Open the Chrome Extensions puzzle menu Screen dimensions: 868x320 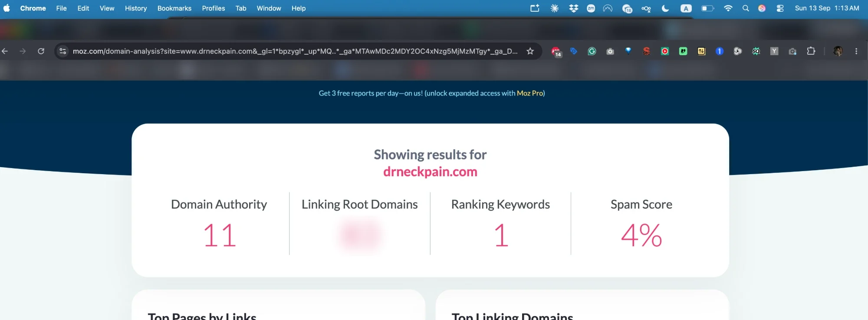point(811,51)
